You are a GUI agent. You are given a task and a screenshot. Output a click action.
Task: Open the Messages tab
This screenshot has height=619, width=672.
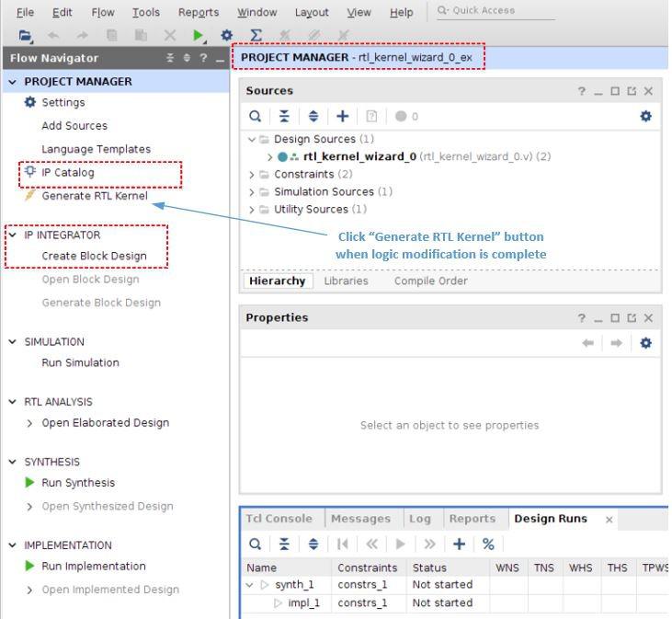tap(361, 519)
